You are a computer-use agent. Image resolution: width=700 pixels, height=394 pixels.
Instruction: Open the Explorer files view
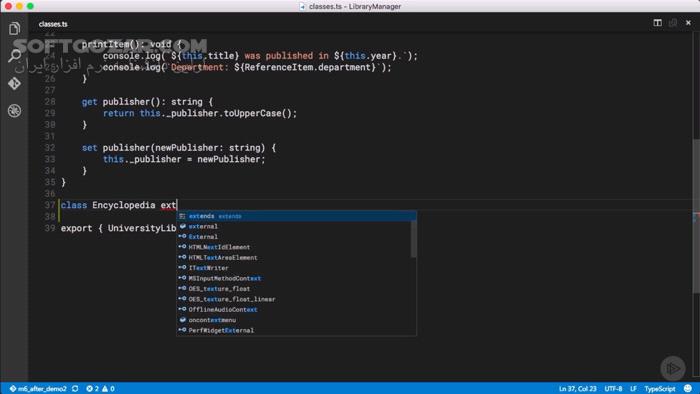14,28
